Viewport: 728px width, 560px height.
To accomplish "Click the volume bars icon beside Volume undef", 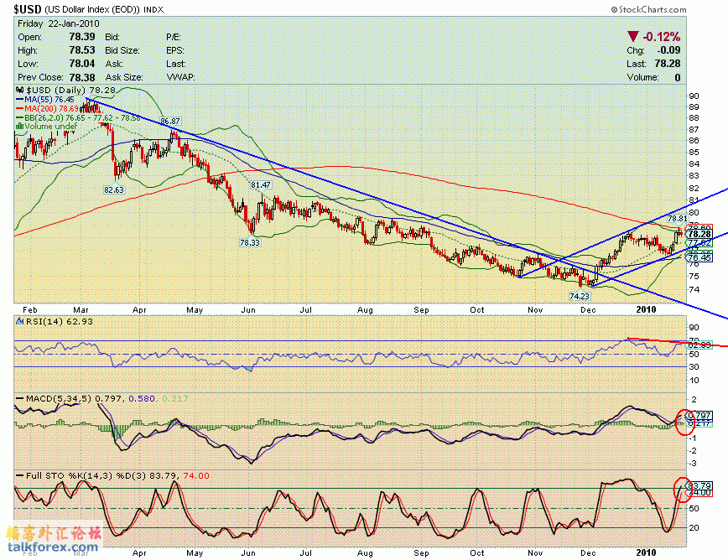I will (20, 127).
